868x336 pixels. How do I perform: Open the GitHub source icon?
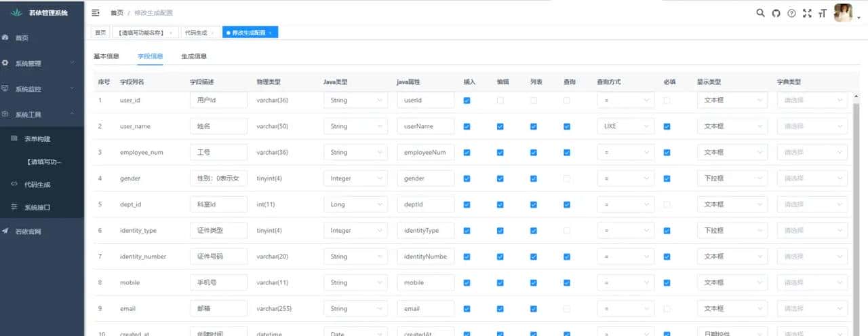(x=776, y=13)
